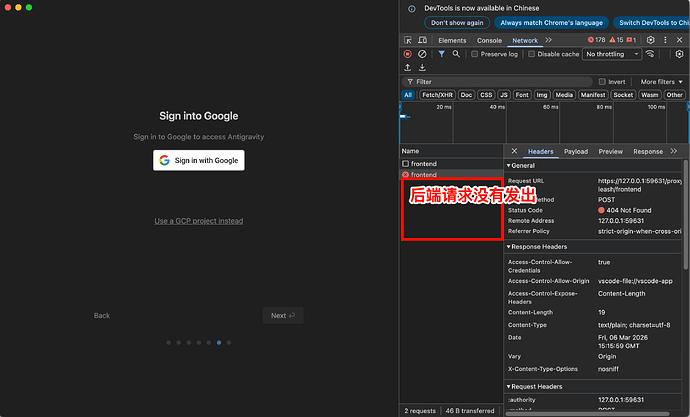Image resolution: width=690 pixels, height=417 pixels.
Task: Click Use a GCP project instead link
Action: [x=198, y=221]
